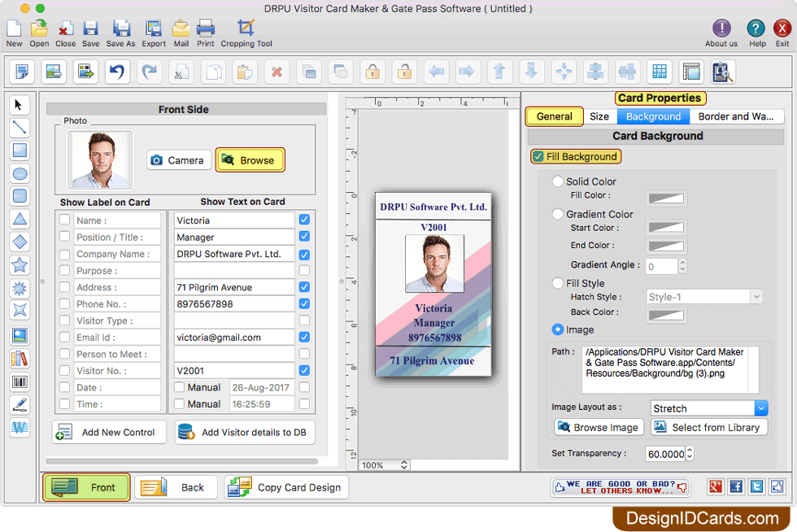Switch to the Front card side

[86, 487]
